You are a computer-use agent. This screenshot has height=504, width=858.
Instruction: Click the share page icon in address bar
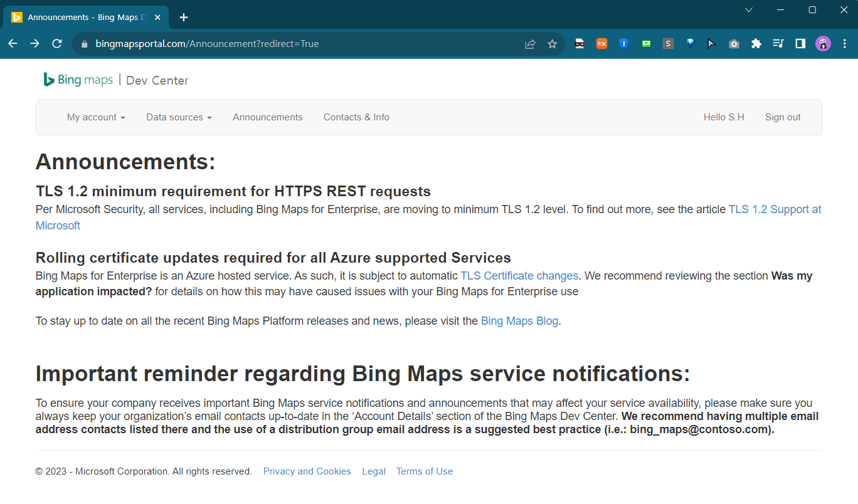tap(530, 44)
